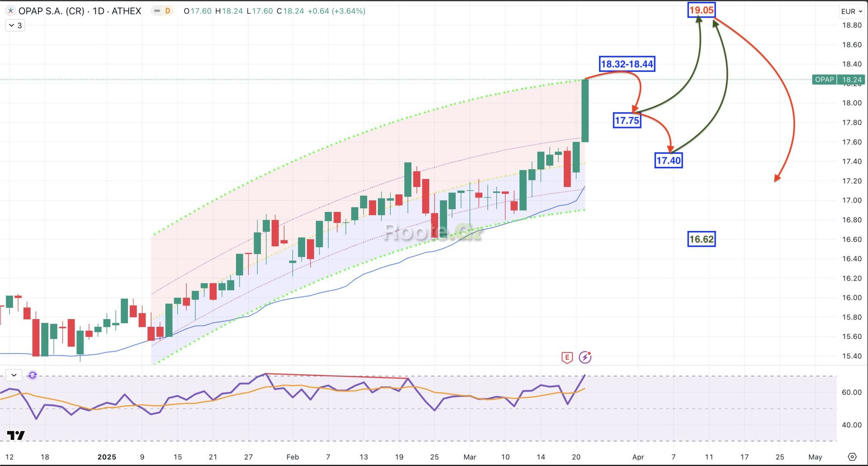
Task: Open the EUR currency dropdown
Action: coord(851,11)
